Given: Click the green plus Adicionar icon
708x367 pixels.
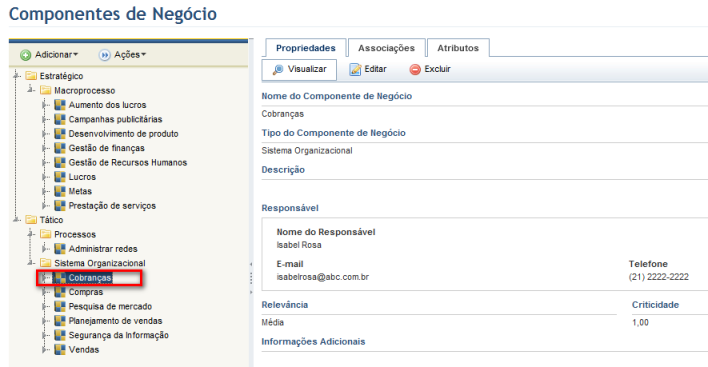Looking at the screenshot, I should tap(26, 55).
